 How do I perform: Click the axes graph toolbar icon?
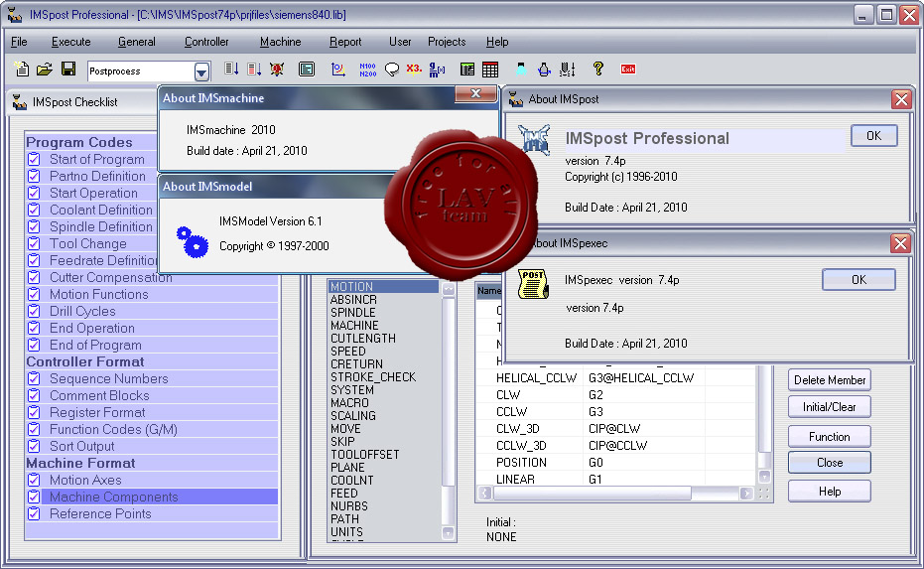click(x=338, y=70)
